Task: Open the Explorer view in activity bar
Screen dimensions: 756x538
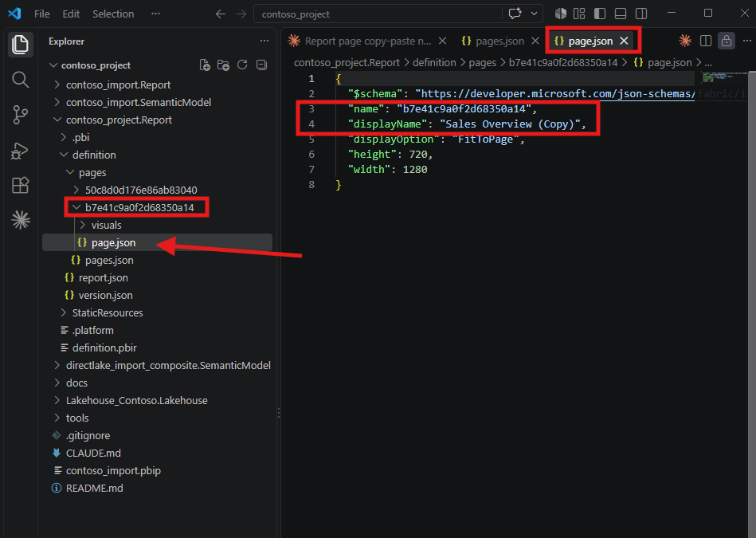Action: tap(20, 45)
